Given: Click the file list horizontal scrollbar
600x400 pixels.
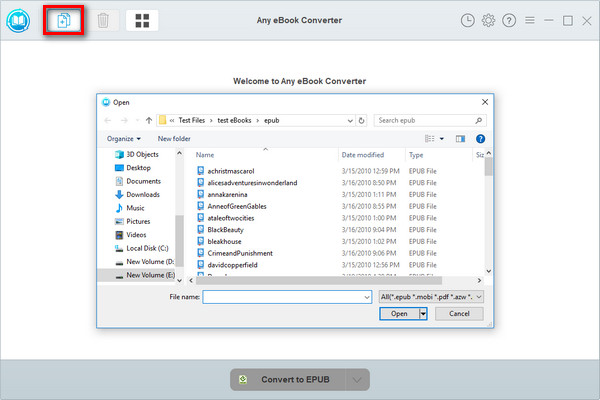Looking at the screenshot, I should 319,281.
